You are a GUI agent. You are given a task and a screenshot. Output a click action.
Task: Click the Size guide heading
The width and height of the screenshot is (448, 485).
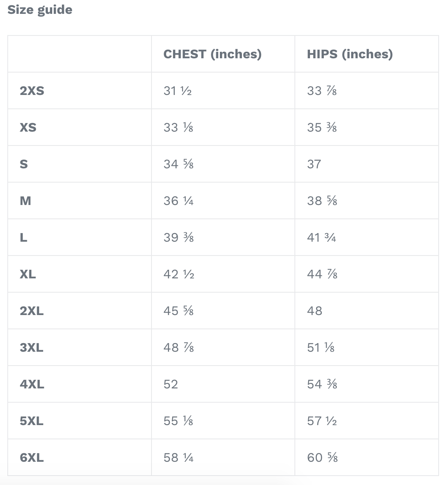click(x=40, y=10)
